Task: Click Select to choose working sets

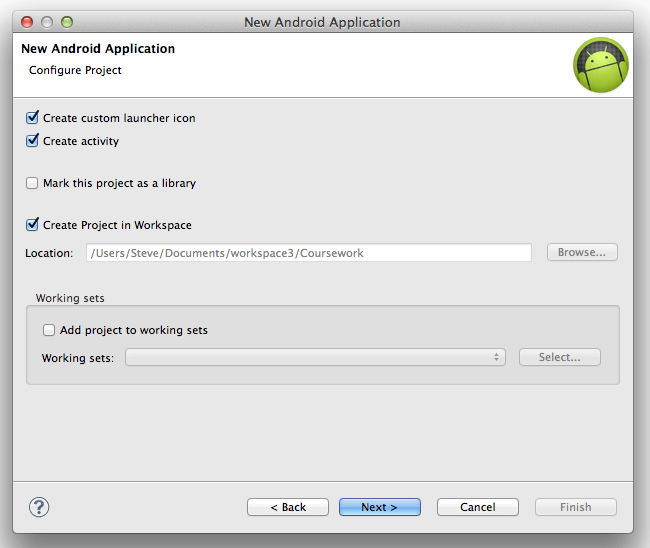Action: pos(560,357)
